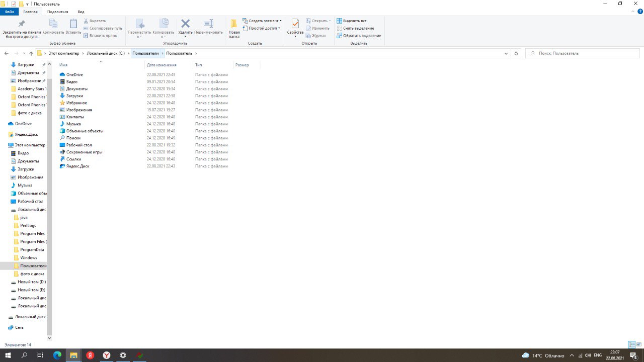Click the Удалить (delete) button

pos(185,28)
